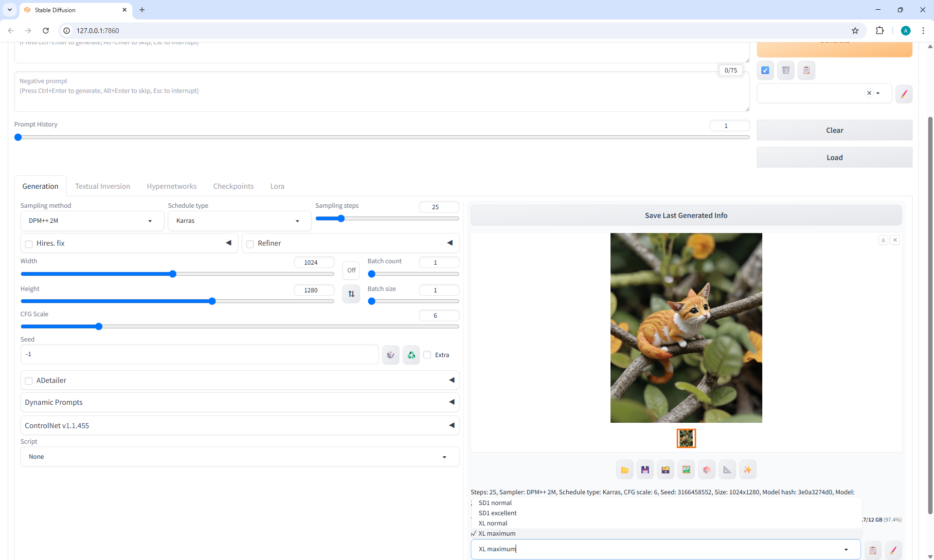Open the Sampling method dropdown
The image size is (934, 560).
[90, 221]
